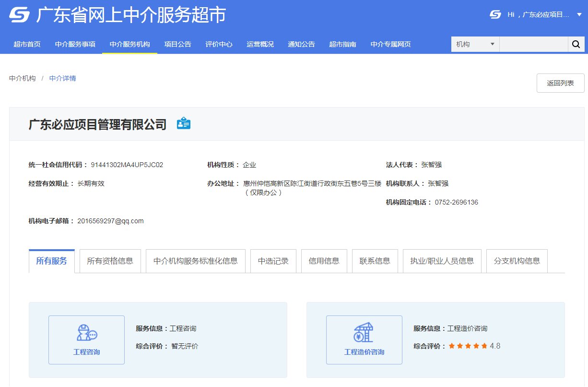The height and width of the screenshot is (387, 588).
Task: Click the 中介机构 breadcrumb link
Action: (x=22, y=78)
